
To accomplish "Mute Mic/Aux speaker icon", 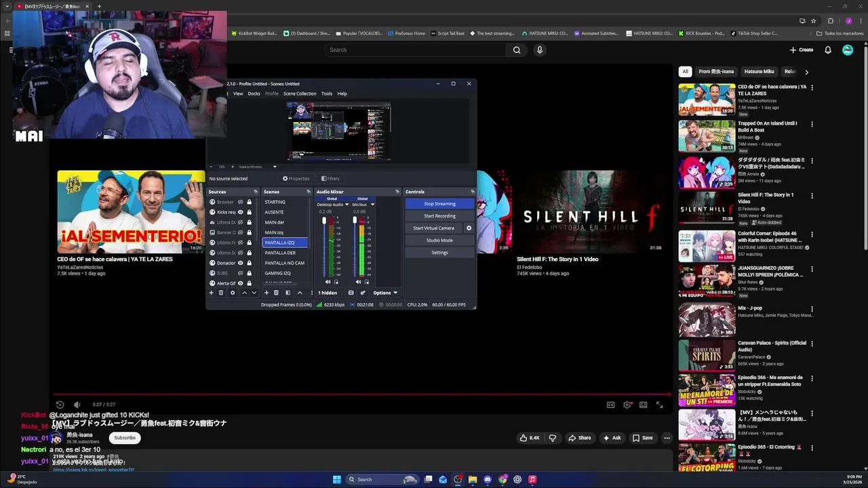I will tap(358, 281).
